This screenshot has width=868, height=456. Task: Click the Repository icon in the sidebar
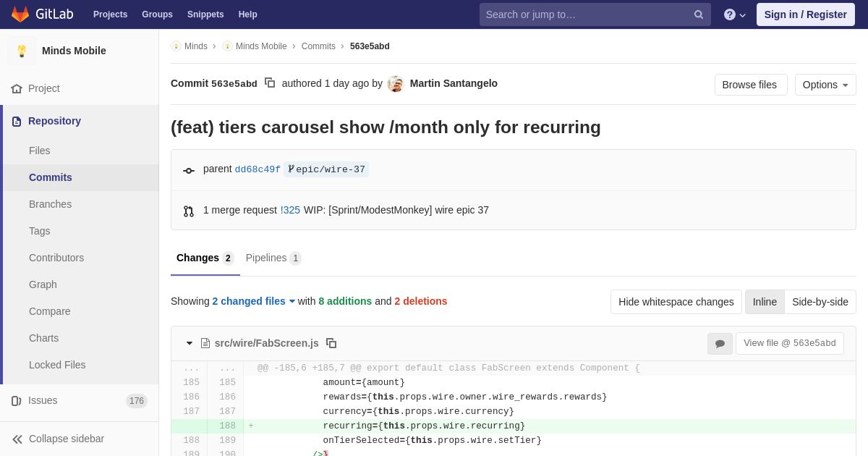click(17, 122)
